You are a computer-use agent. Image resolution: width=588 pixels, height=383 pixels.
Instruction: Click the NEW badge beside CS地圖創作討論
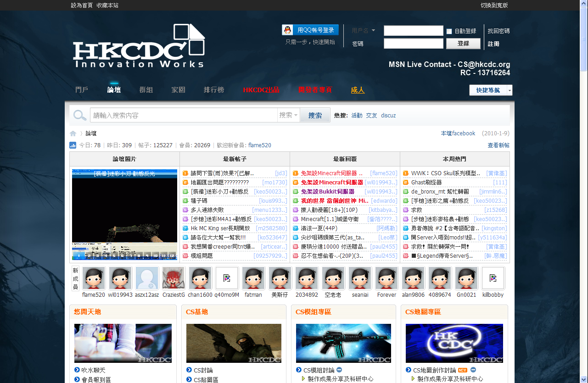click(463, 370)
